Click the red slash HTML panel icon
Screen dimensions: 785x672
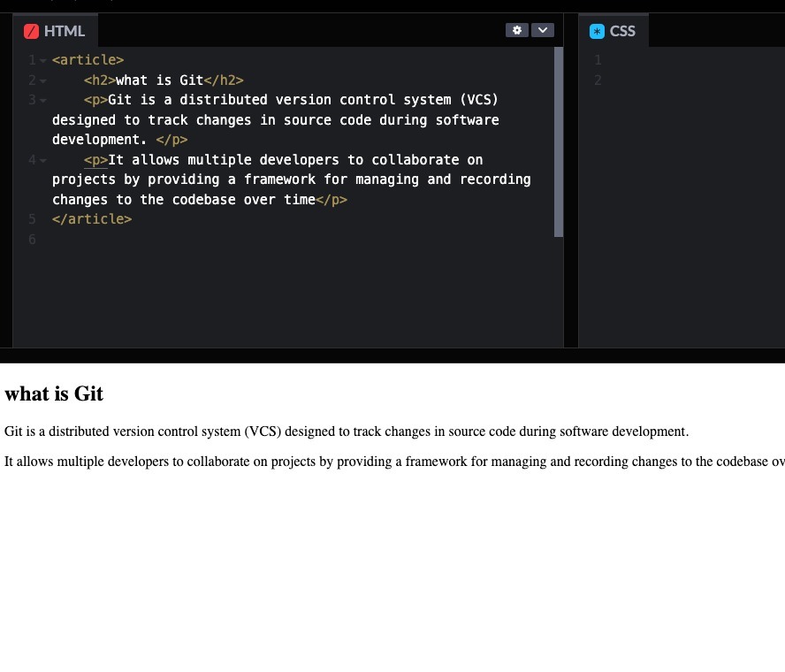[32, 31]
